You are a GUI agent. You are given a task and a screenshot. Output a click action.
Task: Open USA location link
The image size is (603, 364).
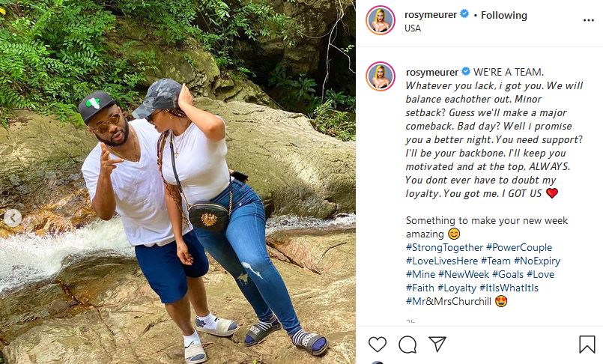tap(413, 28)
